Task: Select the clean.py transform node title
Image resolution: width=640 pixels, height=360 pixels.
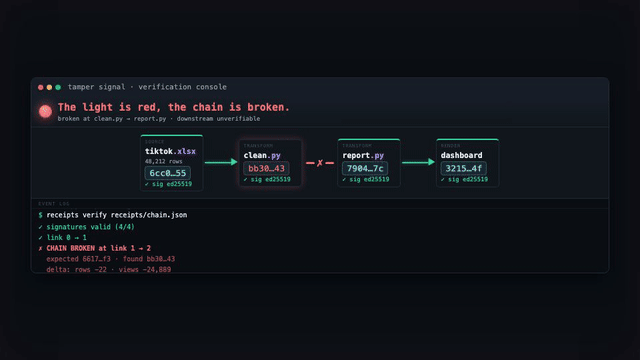Action: [x=262, y=155]
